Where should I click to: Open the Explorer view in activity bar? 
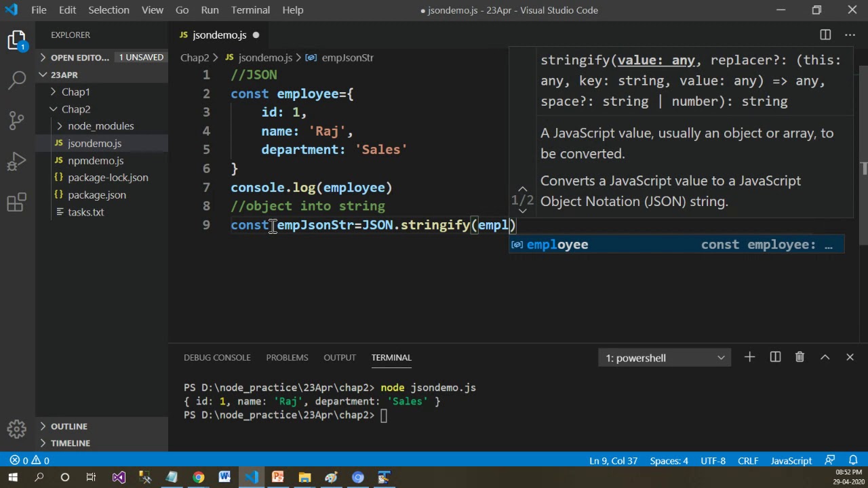[x=17, y=41]
